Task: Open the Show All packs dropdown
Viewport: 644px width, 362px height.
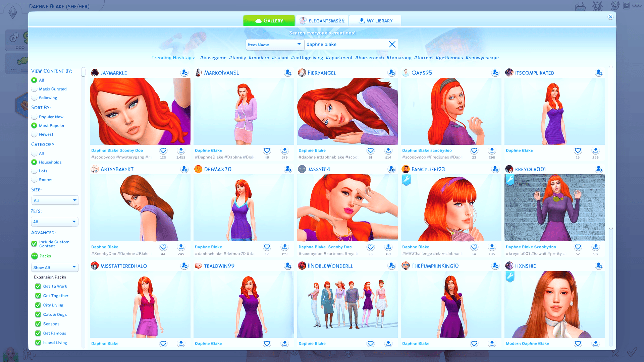Action: [x=55, y=267]
